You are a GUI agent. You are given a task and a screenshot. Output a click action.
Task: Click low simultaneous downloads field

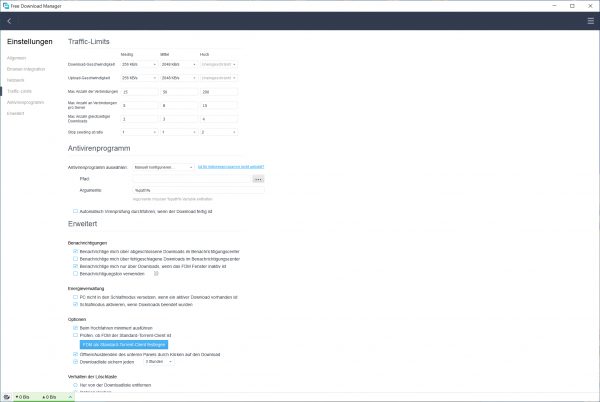[x=139, y=119]
